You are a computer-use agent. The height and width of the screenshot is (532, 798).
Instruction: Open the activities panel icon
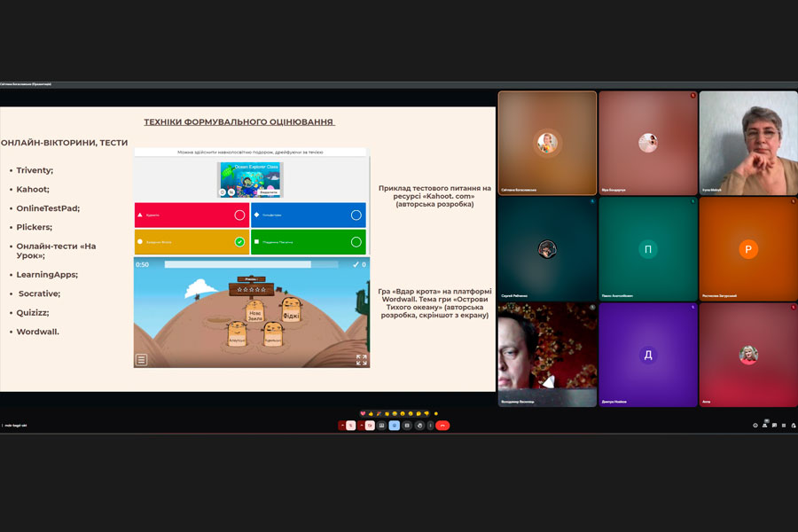784,426
